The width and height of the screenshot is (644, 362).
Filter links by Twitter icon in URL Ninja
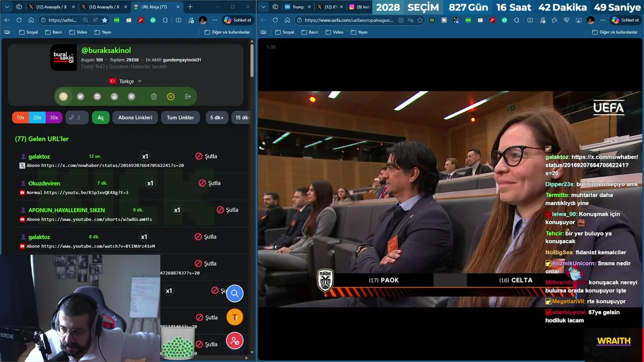coord(80,97)
